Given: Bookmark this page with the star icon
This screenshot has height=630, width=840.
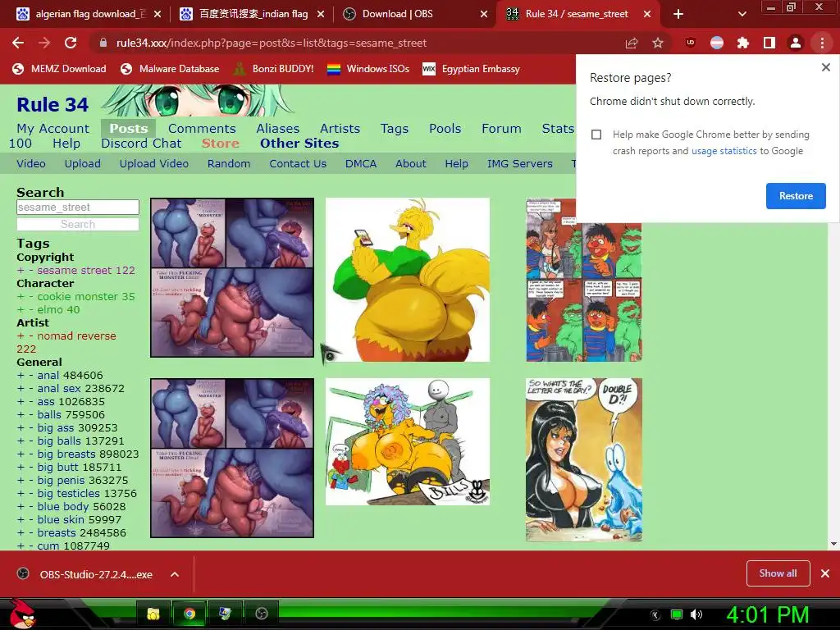Looking at the screenshot, I should 658,43.
